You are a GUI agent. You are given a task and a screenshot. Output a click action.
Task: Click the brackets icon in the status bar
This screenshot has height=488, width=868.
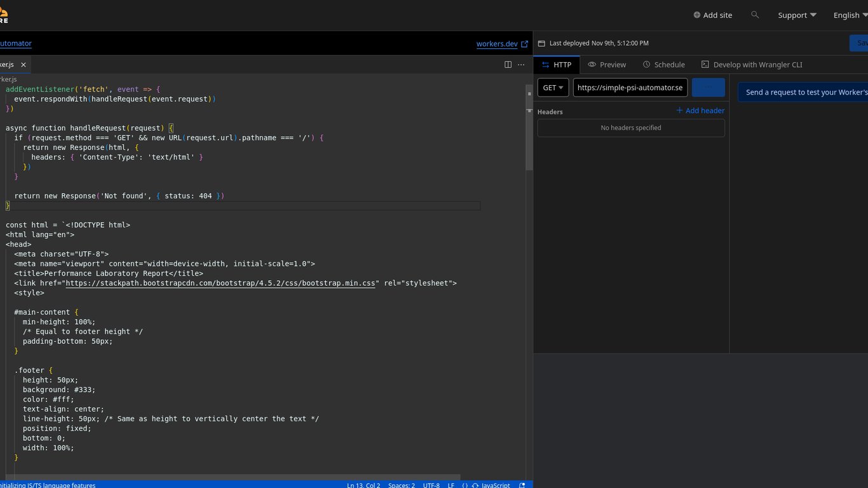[x=466, y=485]
